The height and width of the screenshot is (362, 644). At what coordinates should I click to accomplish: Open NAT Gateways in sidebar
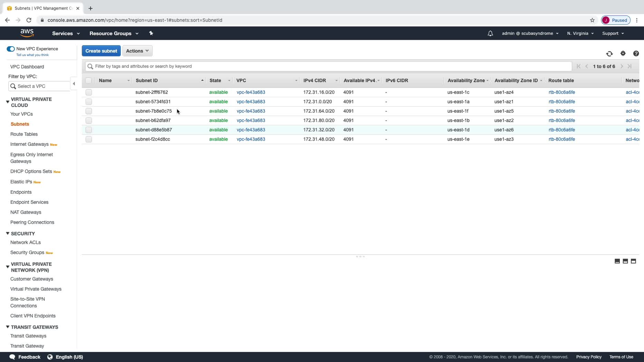click(26, 212)
